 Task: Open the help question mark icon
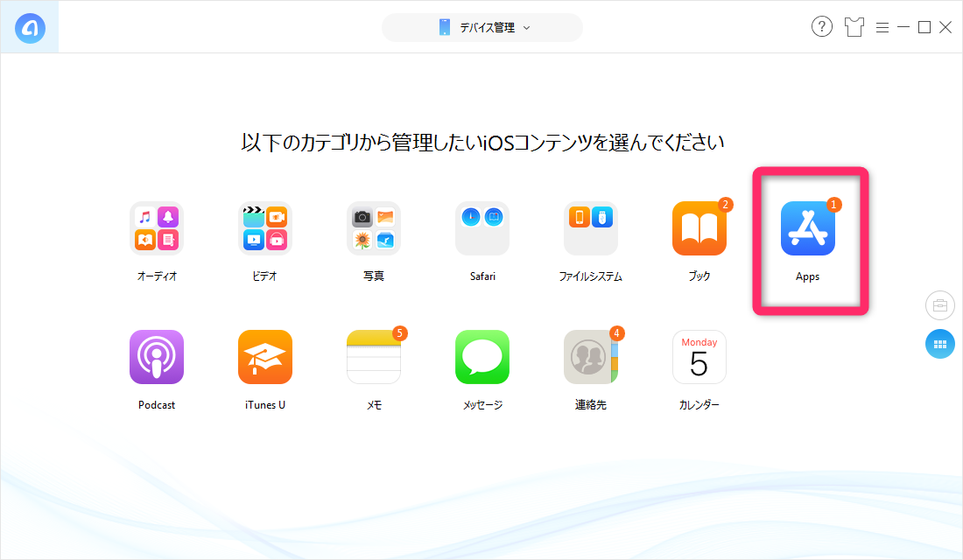pos(822,27)
